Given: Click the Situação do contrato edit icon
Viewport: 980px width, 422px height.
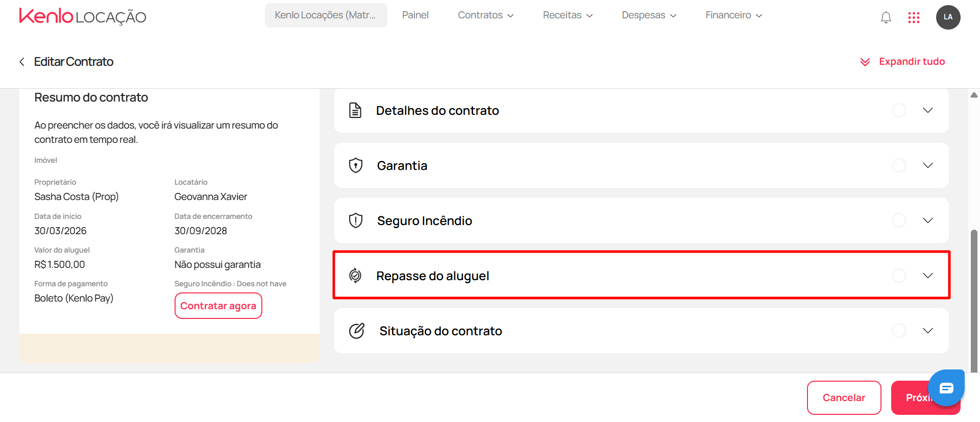Looking at the screenshot, I should [x=357, y=331].
